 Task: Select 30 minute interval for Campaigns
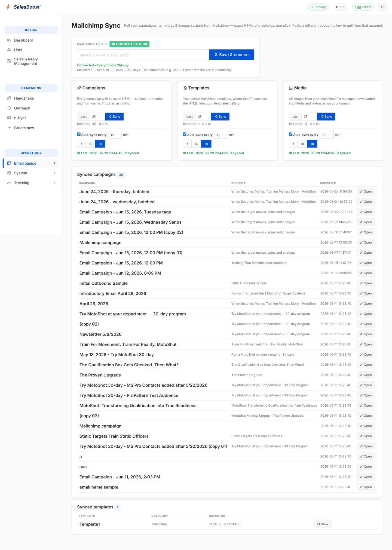(100, 144)
